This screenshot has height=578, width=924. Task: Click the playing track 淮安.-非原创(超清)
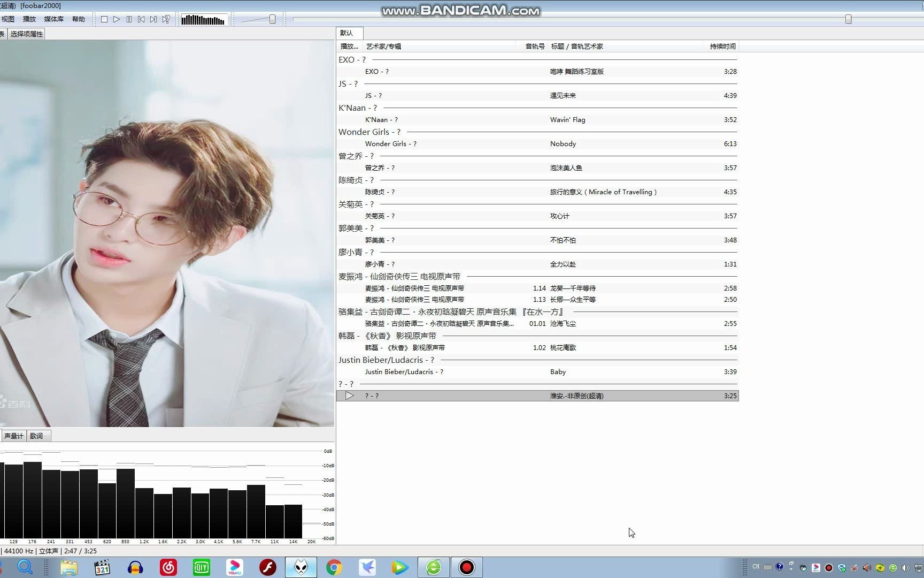point(537,396)
